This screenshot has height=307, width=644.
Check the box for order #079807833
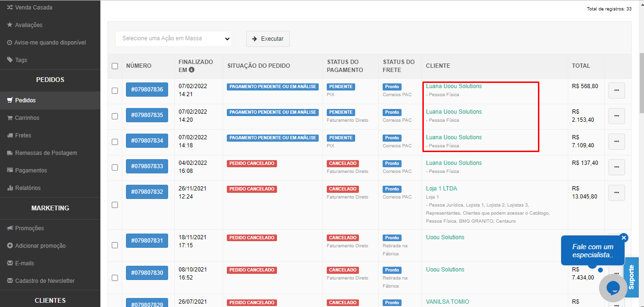click(x=115, y=167)
